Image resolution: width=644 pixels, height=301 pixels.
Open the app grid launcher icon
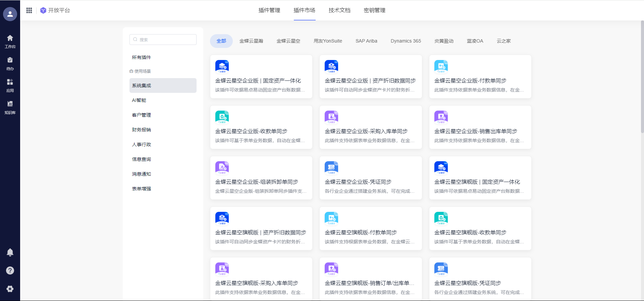coord(29,10)
